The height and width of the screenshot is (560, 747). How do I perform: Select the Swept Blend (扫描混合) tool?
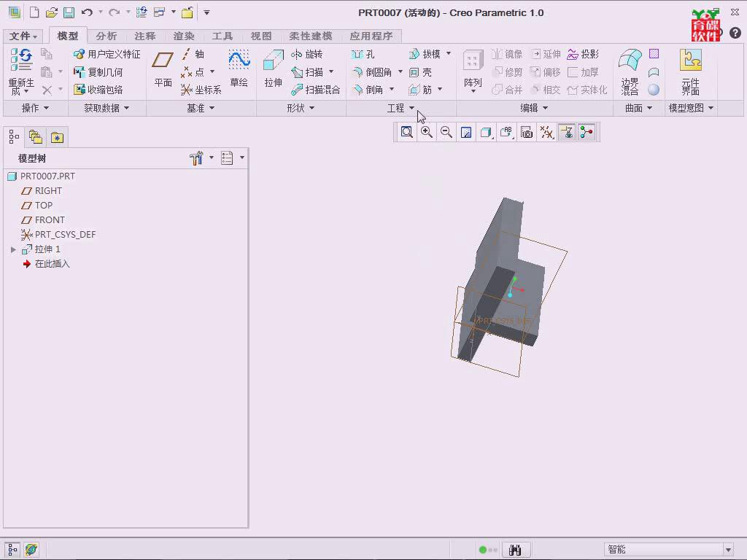(x=316, y=90)
